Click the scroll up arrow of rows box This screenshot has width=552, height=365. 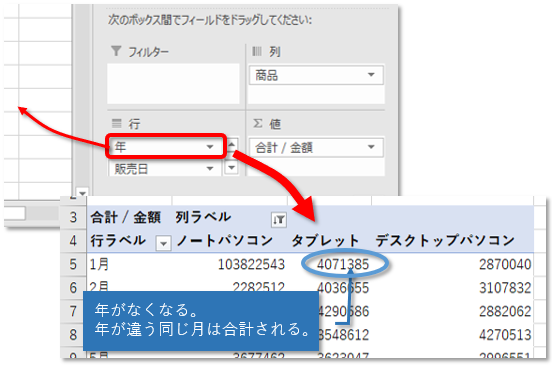(232, 144)
